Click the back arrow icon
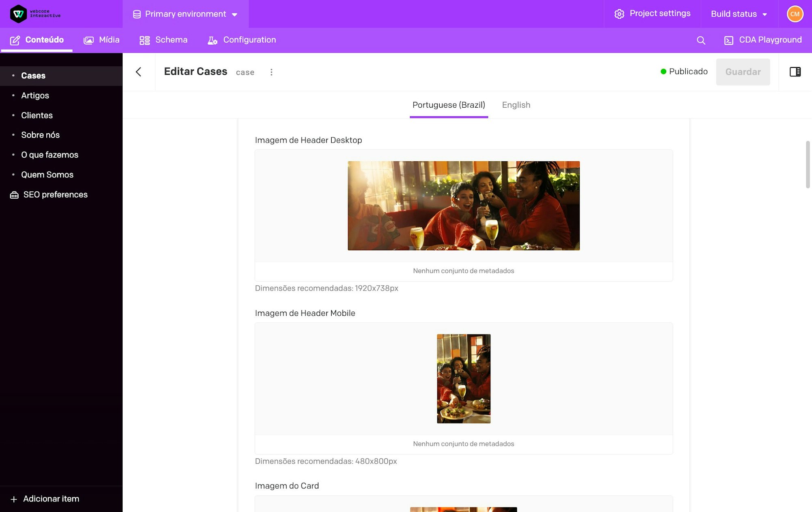This screenshot has width=812, height=512. pyautogui.click(x=138, y=72)
